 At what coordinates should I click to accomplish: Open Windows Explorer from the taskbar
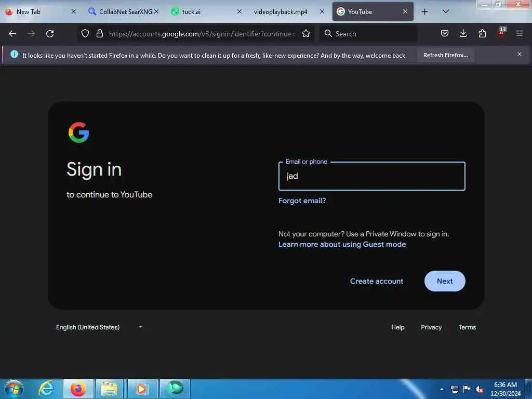tap(109, 389)
